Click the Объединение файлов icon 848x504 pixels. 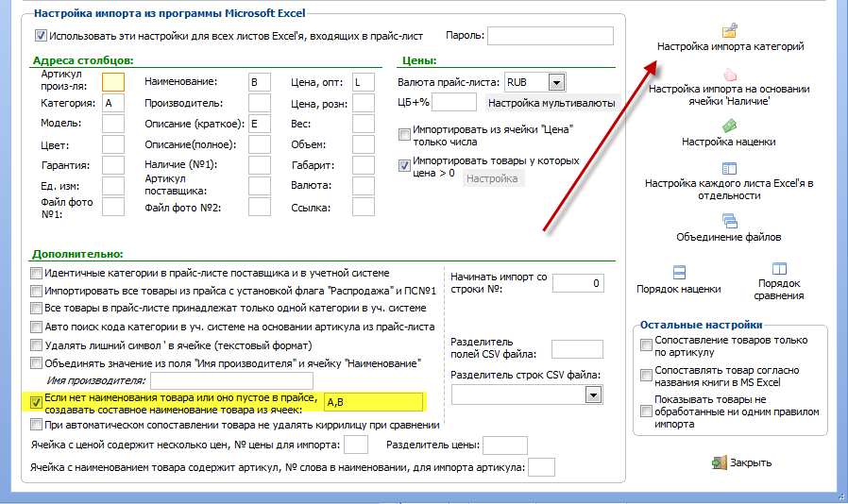[x=730, y=221]
